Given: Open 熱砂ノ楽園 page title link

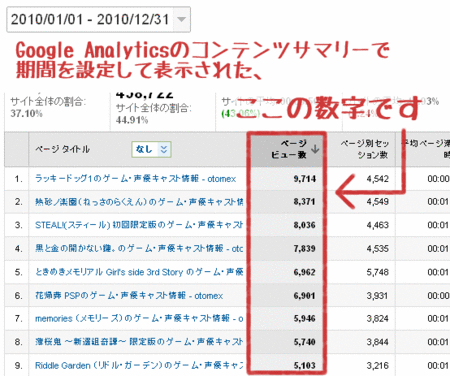Looking at the screenshot, I should pos(139,202).
